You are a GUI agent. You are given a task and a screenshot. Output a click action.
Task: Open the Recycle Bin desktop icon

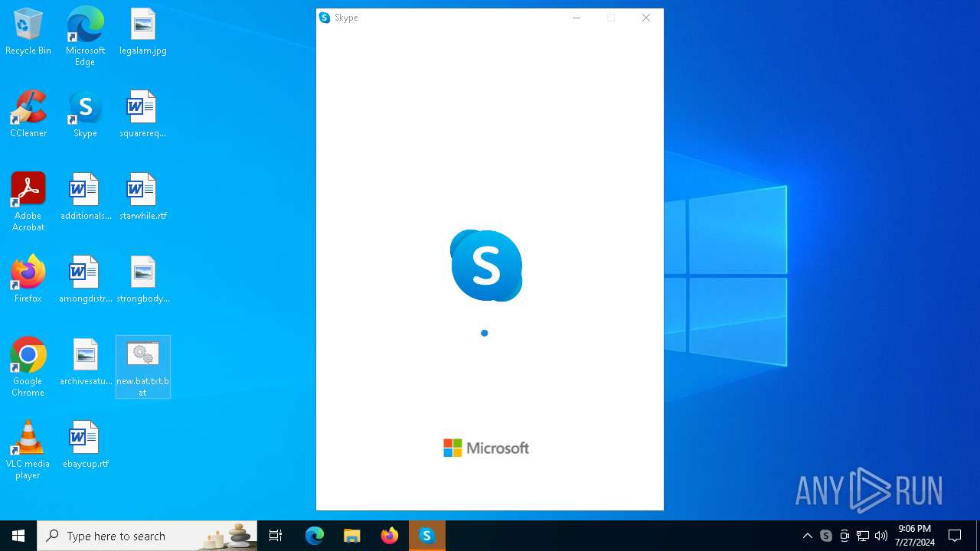(x=28, y=32)
